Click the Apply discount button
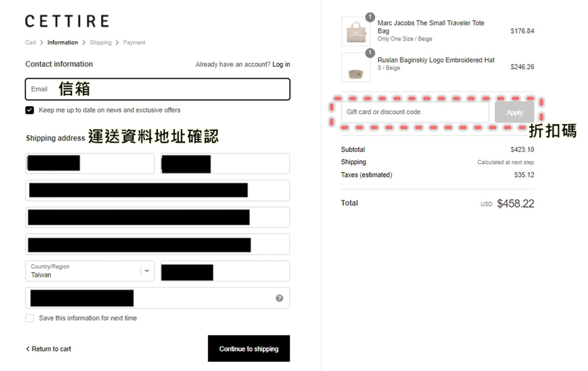The height and width of the screenshot is (371, 588). click(x=514, y=112)
